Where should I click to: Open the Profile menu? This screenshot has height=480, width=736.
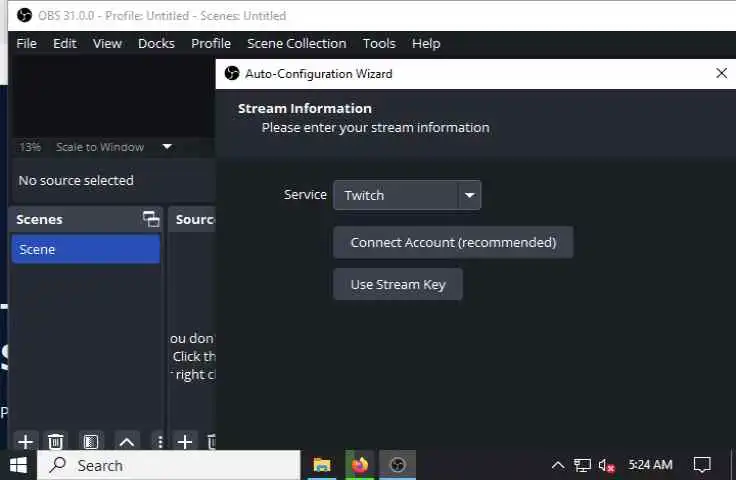pyautogui.click(x=211, y=44)
